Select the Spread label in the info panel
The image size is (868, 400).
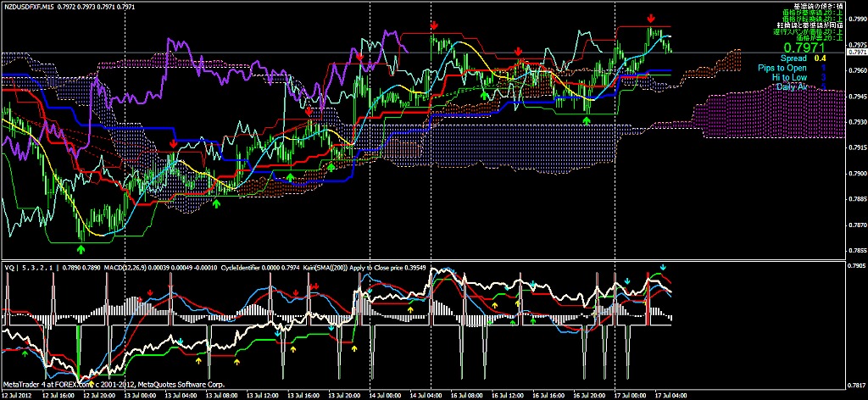pos(795,58)
